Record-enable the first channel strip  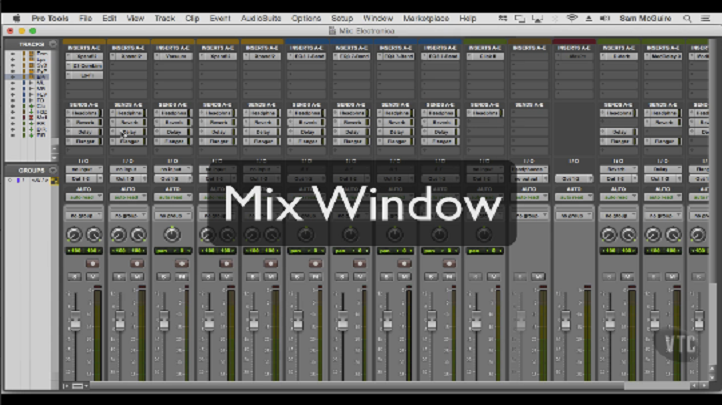coord(92,263)
